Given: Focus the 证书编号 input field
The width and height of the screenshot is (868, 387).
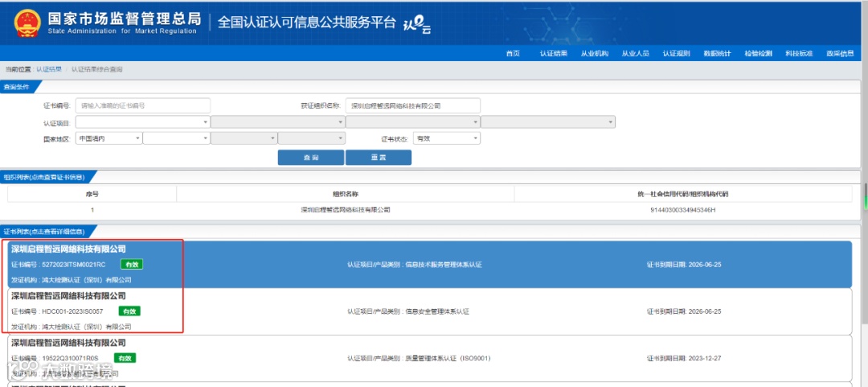Looking at the screenshot, I should click(x=143, y=105).
